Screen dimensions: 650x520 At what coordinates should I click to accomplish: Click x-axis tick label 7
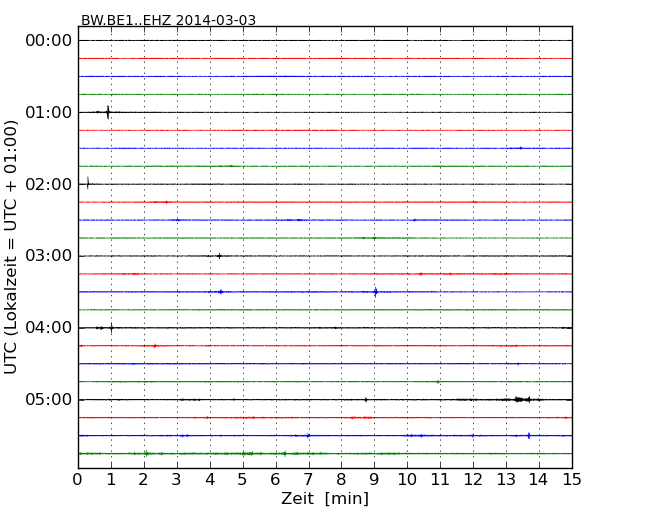click(x=308, y=480)
